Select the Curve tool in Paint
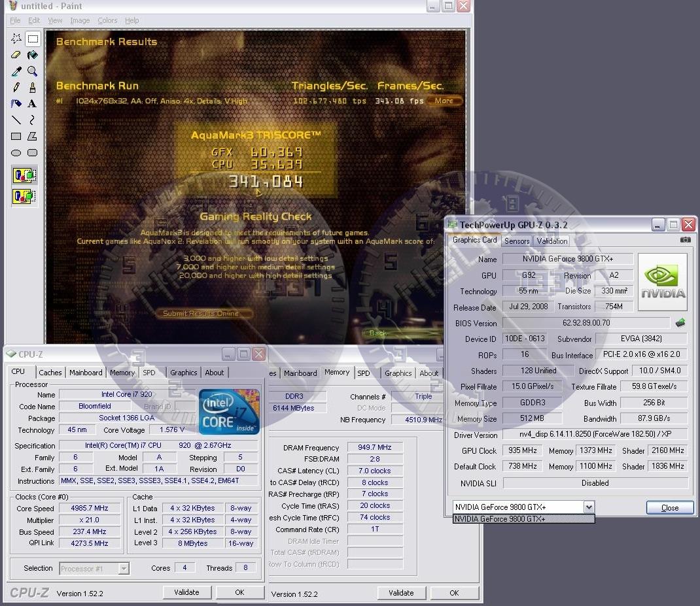700x606 pixels. click(x=33, y=120)
